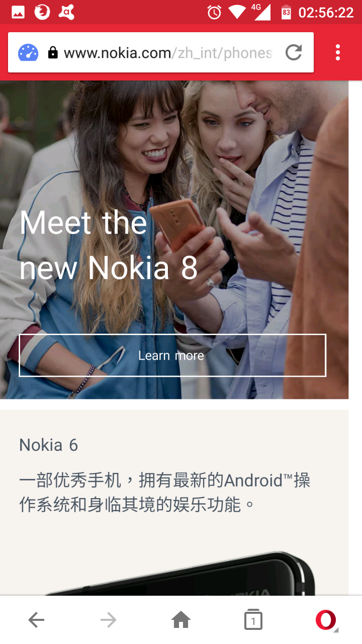Tap the gallery notification icon in status bar
This screenshot has width=362, height=644.
click(x=18, y=13)
